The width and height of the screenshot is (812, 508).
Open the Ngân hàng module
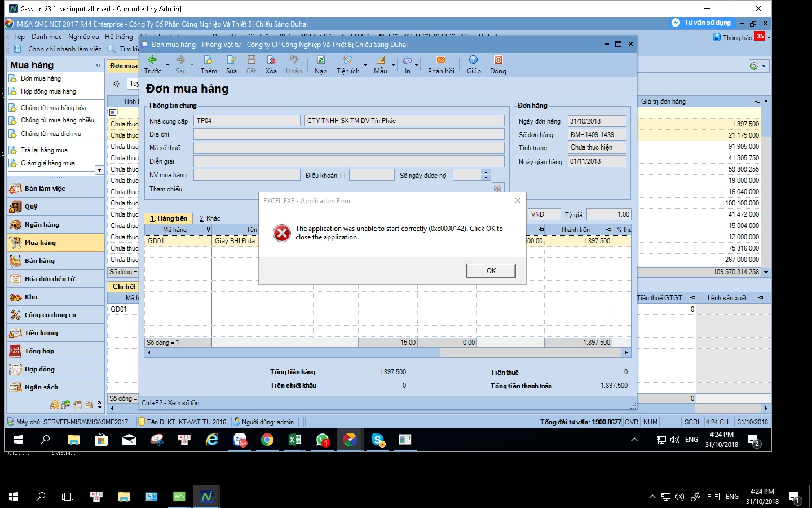(55, 225)
